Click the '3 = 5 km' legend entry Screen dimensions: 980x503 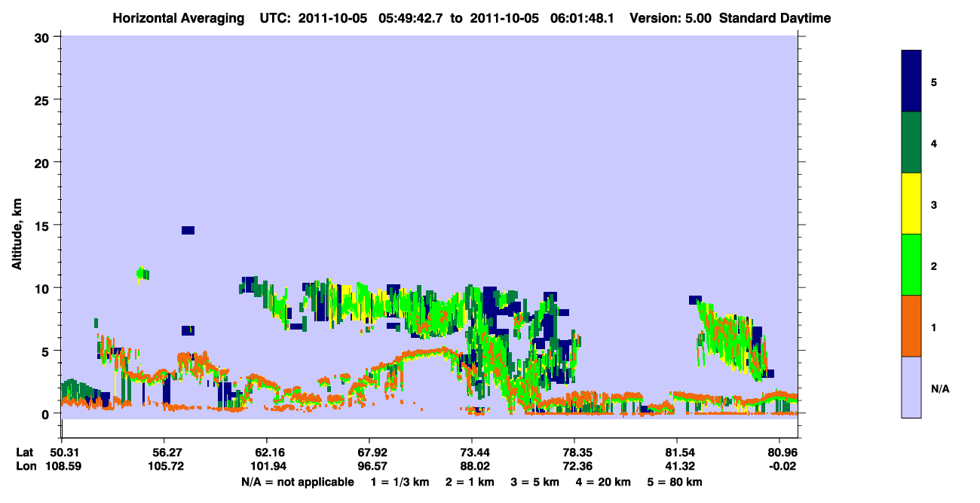tap(534, 482)
